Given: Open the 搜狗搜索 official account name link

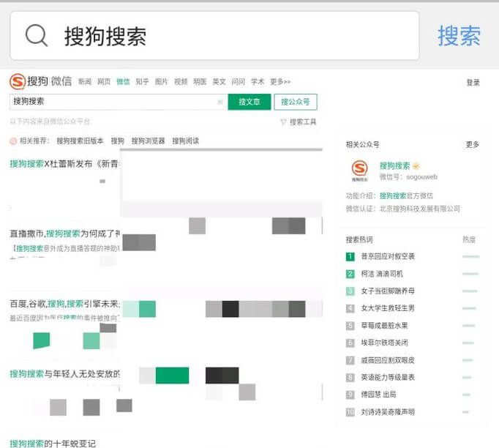Looking at the screenshot, I should click(394, 166).
